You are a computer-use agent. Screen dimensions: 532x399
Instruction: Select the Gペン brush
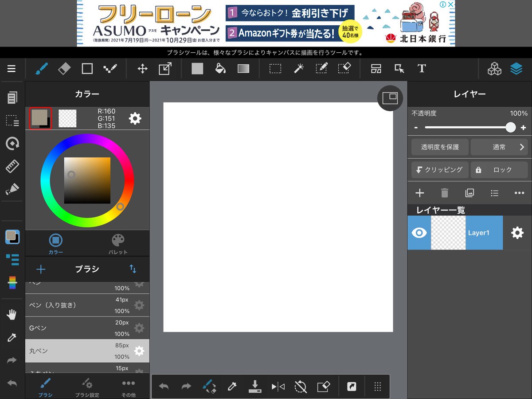[x=80, y=328]
